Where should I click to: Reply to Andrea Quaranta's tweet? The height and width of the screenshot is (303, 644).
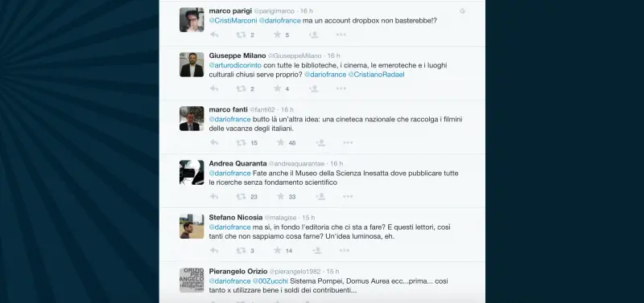(x=214, y=196)
